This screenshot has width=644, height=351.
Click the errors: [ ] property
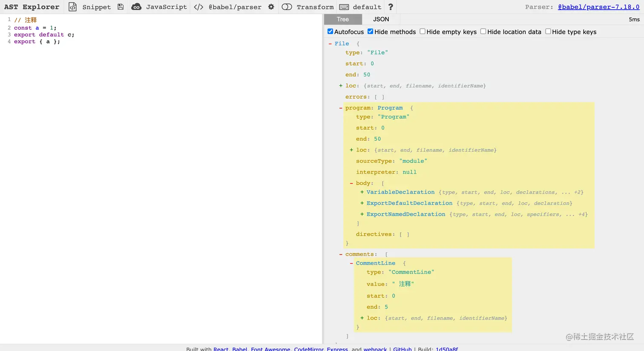pos(365,97)
